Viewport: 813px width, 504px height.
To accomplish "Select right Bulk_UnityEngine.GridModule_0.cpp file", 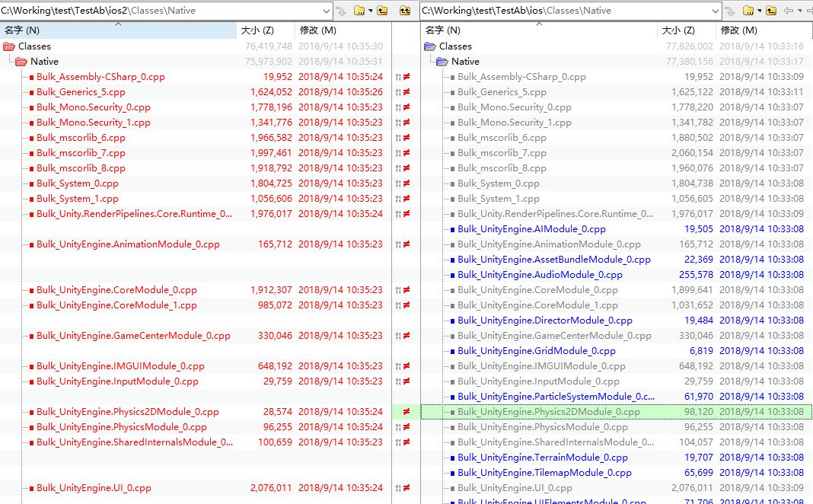I will (x=537, y=351).
